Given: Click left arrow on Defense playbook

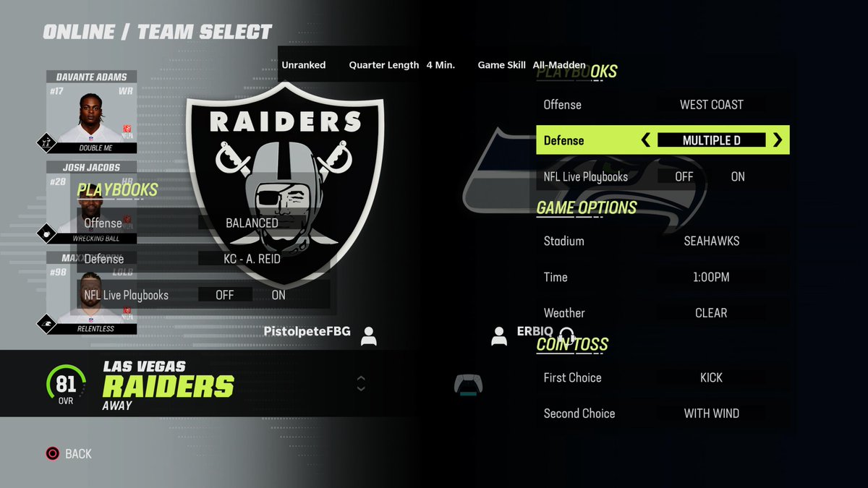Looking at the screenshot, I should (646, 140).
